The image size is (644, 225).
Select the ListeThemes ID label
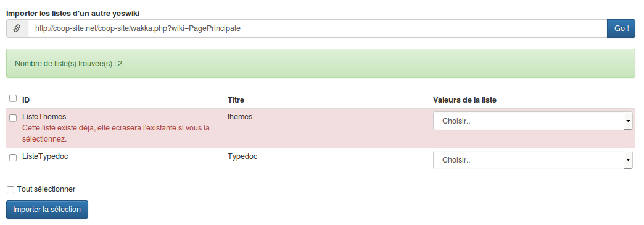[44, 117]
